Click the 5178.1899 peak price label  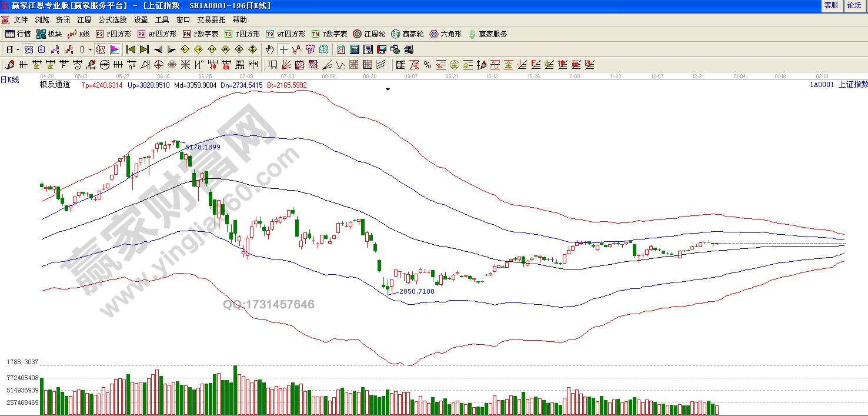(202, 147)
